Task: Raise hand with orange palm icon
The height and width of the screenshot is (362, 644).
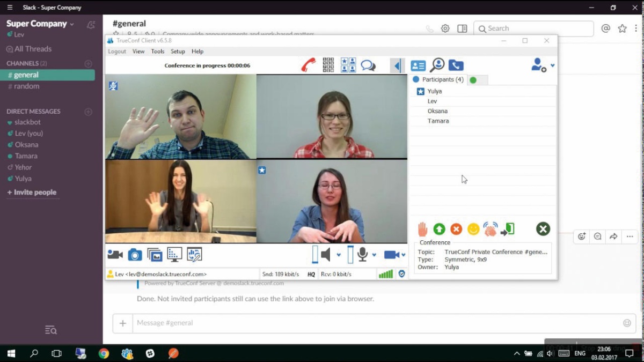Action: coord(423,230)
